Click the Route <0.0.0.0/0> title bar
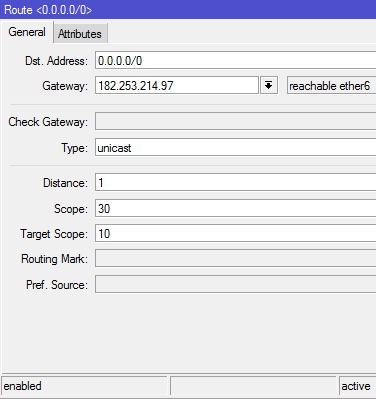The width and height of the screenshot is (376, 399). click(x=188, y=9)
